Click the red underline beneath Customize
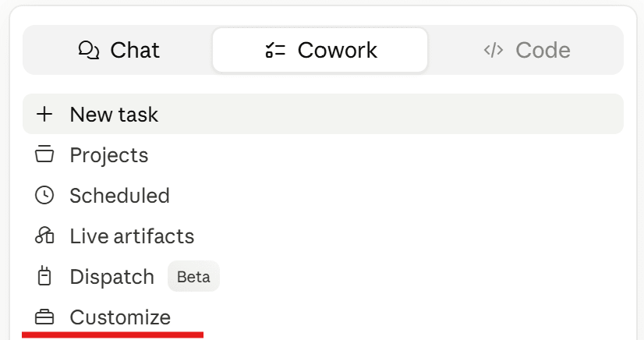 pos(112,335)
